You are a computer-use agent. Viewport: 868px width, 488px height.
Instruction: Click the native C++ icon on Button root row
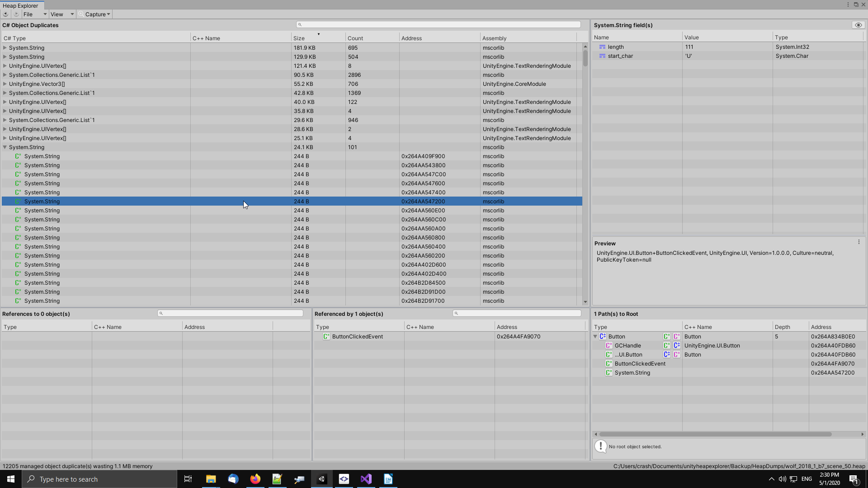point(603,337)
